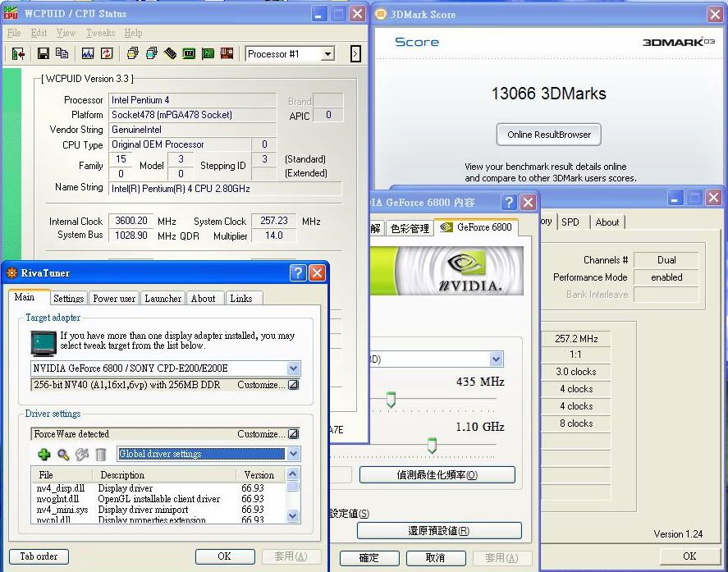Select the 色彩管理 tab
Screen dimensions: 728x572
[x=410, y=228]
